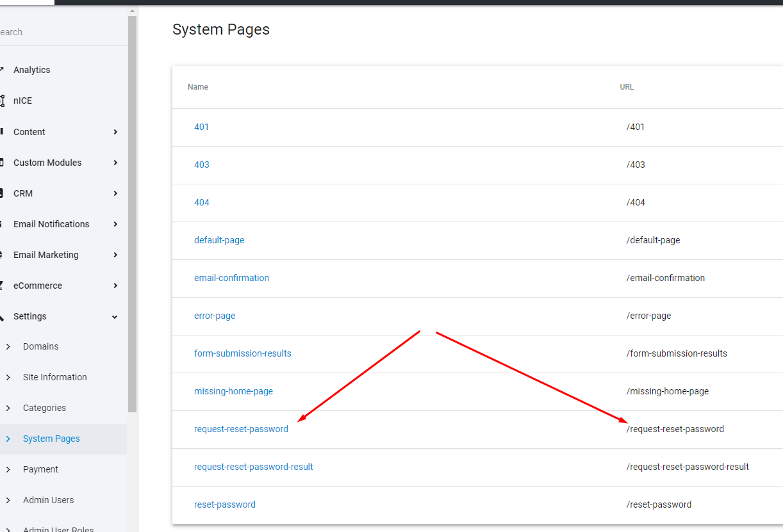Open the reset-password page link
The height and width of the screenshot is (532, 783).
[225, 504]
